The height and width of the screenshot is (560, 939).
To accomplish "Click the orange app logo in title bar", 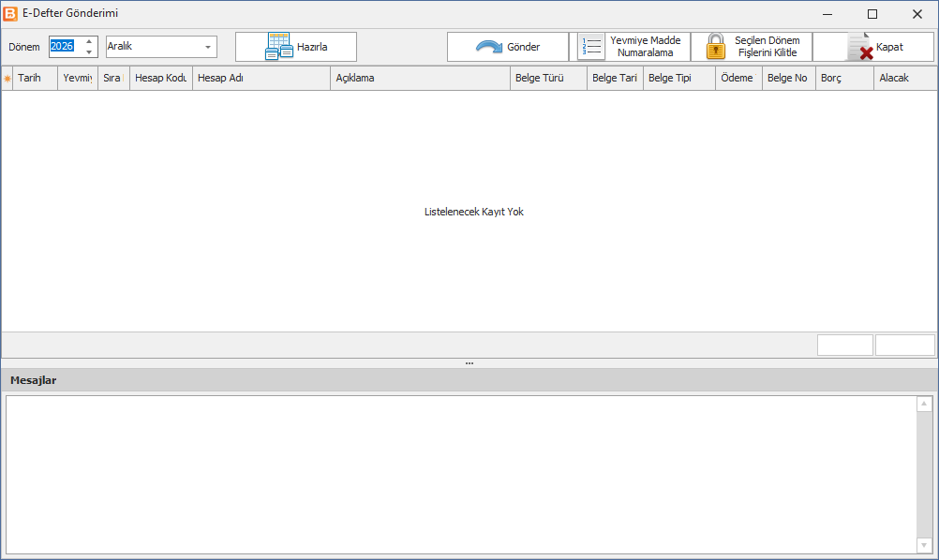I will (x=10, y=13).
